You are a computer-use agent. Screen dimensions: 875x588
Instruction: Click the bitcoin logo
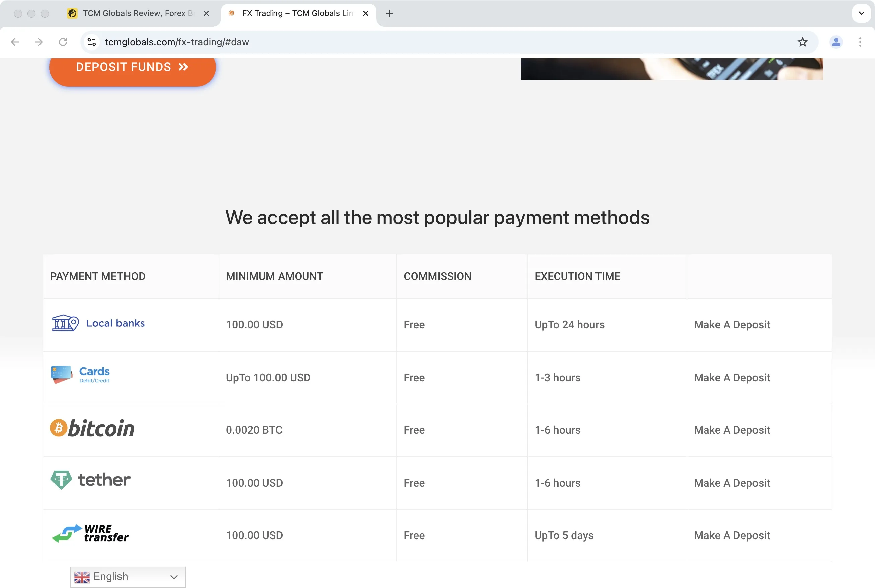point(92,428)
